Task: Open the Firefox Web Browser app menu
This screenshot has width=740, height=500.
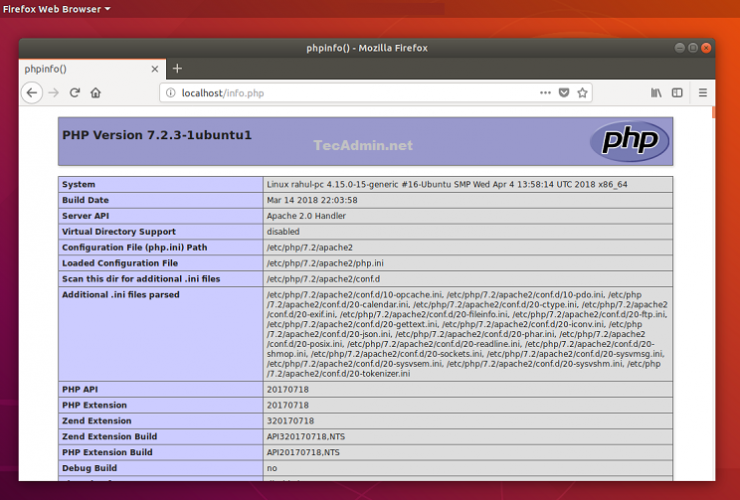Action: [x=56, y=9]
